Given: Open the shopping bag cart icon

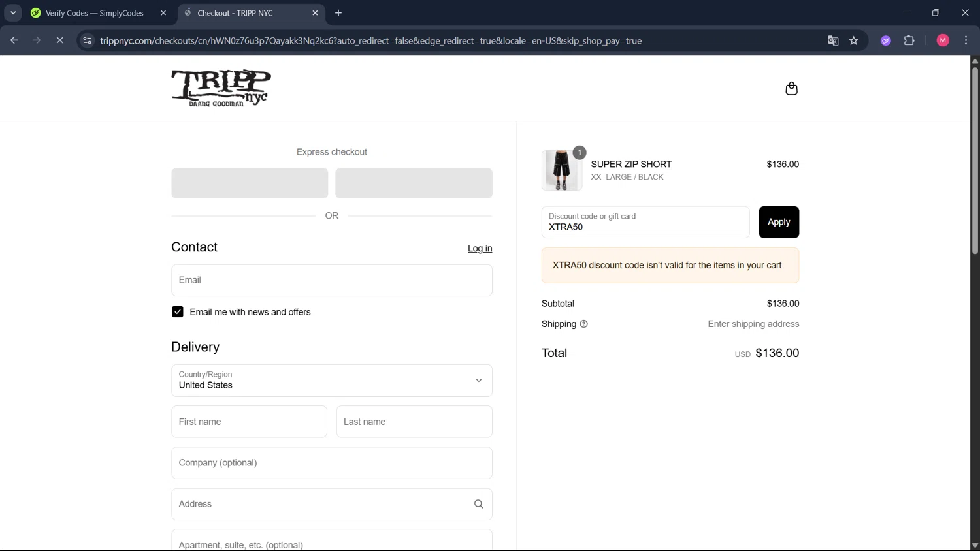Looking at the screenshot, I should coord(791,88).
